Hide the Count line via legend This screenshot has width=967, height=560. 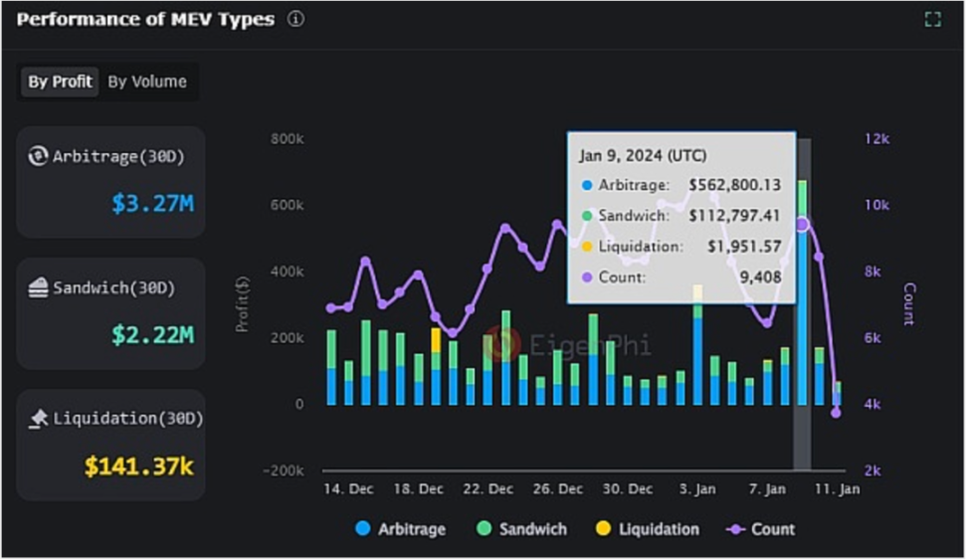(761, 529)
